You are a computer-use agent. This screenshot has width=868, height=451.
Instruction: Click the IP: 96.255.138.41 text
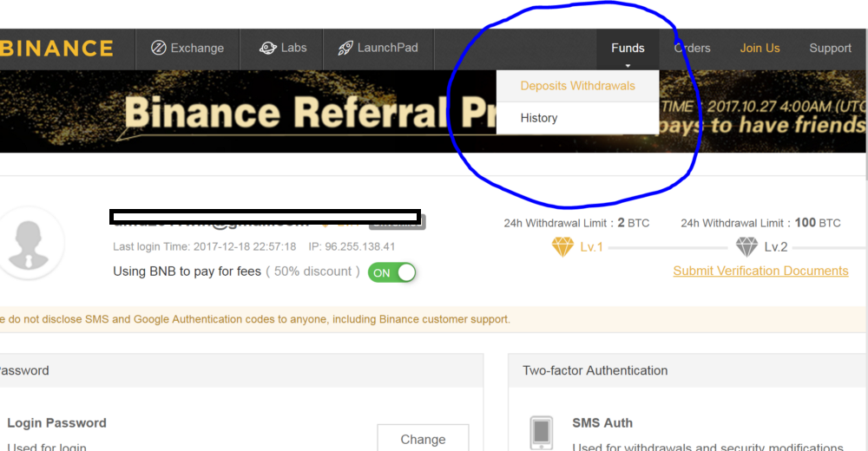(352, 247)
